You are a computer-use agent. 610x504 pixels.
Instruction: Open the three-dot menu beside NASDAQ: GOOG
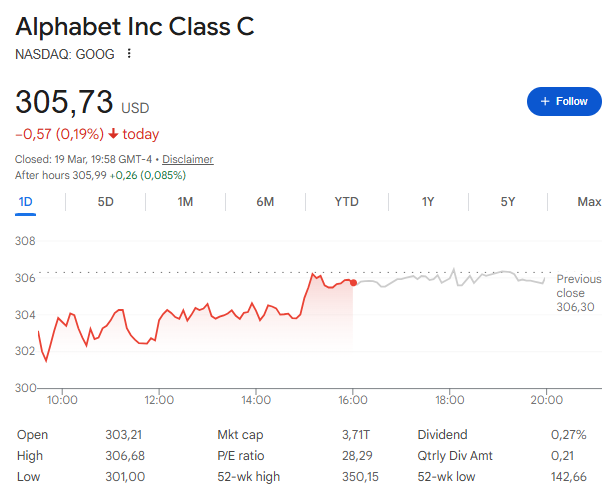[129, 54]
